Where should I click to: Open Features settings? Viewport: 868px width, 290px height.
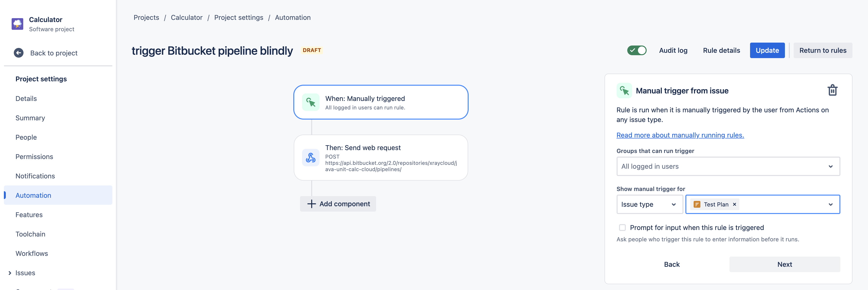point(29,215)
